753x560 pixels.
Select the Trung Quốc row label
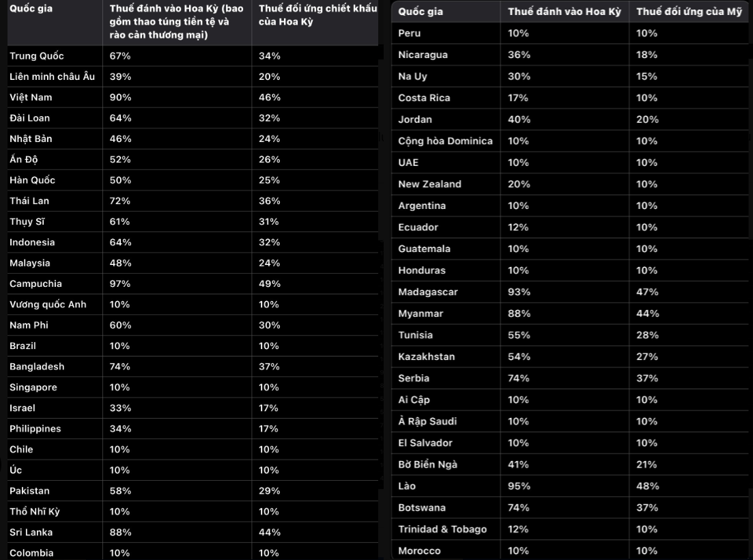[x=37, y=56]
